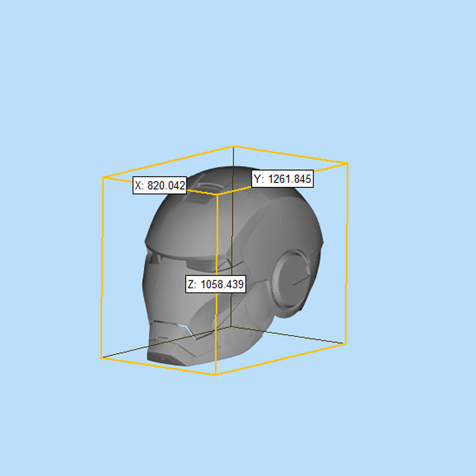
Task: Select the topmost rear bounding box corner
Action: (234, 146)
